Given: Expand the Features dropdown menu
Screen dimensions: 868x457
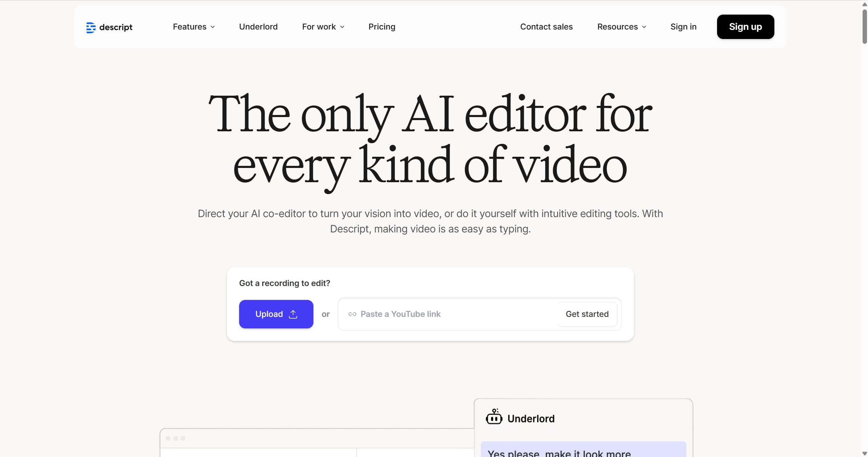Looking at the screenshot, I should 194,27.
